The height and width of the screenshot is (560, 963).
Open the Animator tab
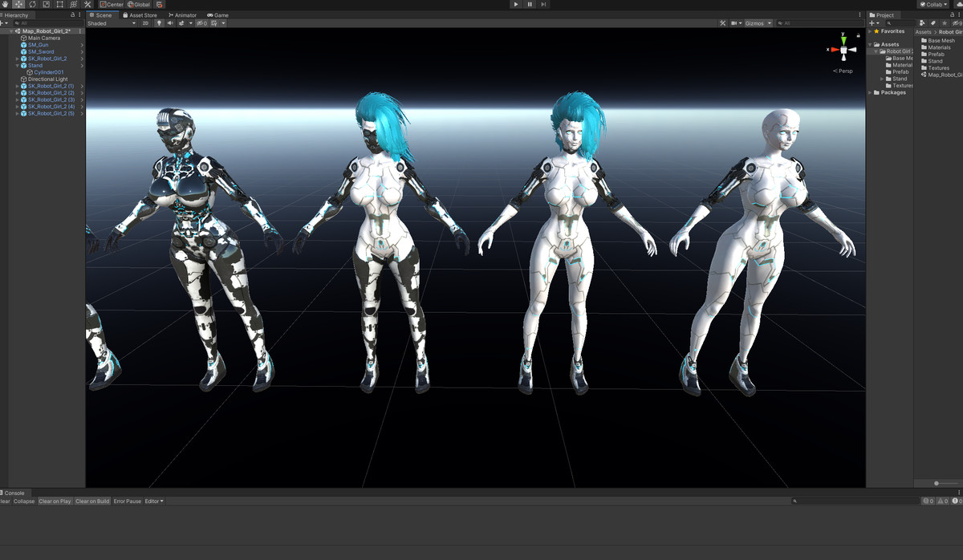182,15
